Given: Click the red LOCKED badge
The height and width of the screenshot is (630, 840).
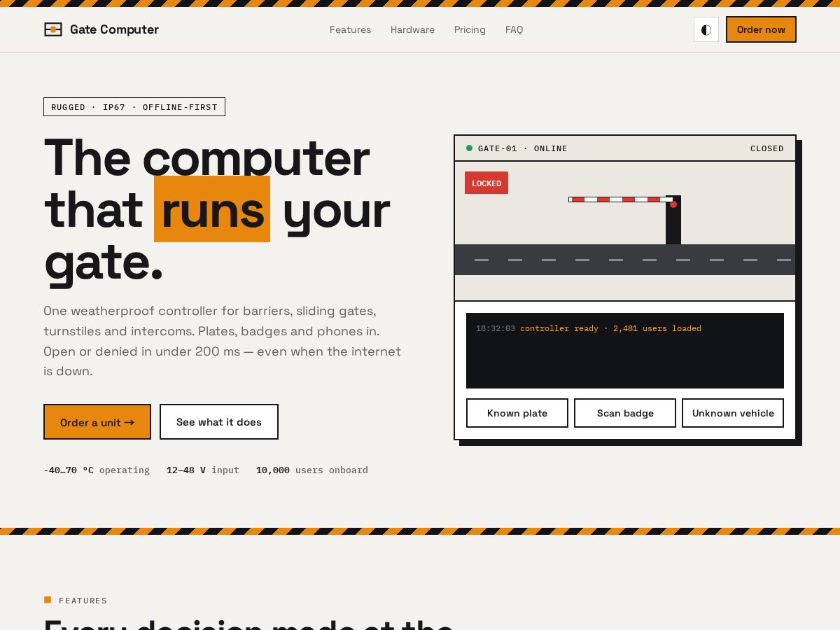Looking at the screenshot, I should pyautogui.click(x=486, y=183).
